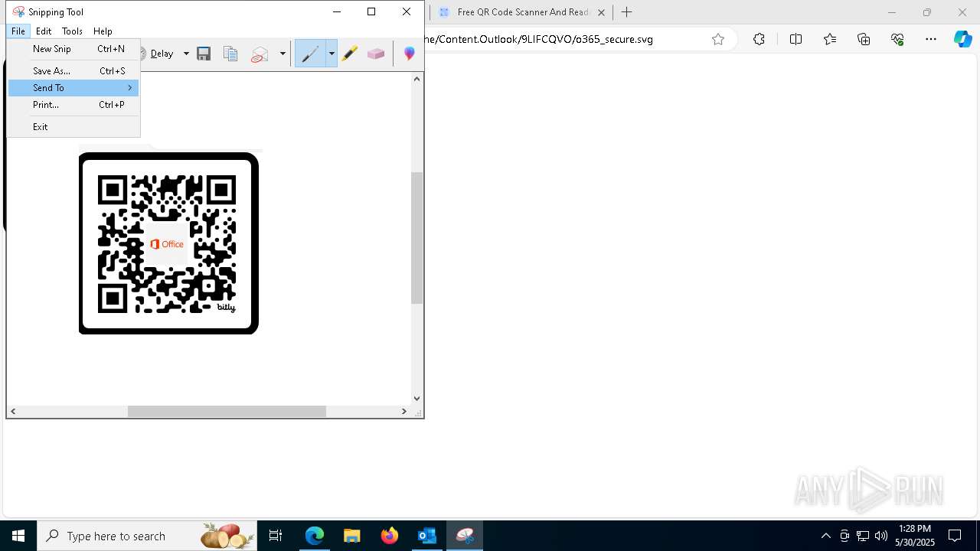Show hidden system tray icons

pos(825,536)
